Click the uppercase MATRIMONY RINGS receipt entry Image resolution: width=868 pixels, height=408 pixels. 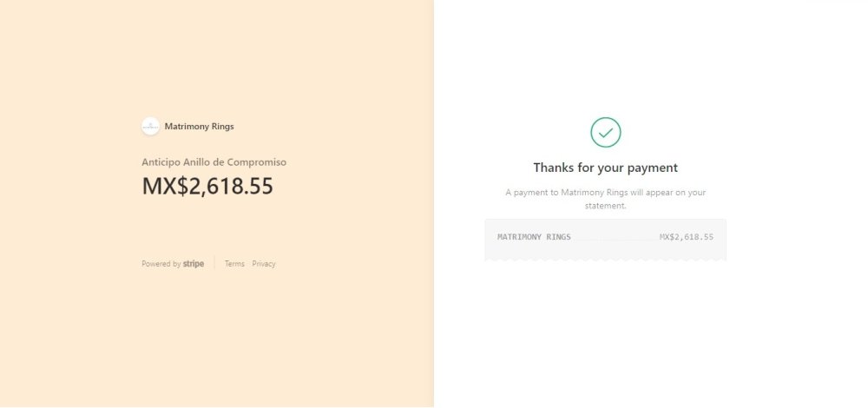click(534, 236)
